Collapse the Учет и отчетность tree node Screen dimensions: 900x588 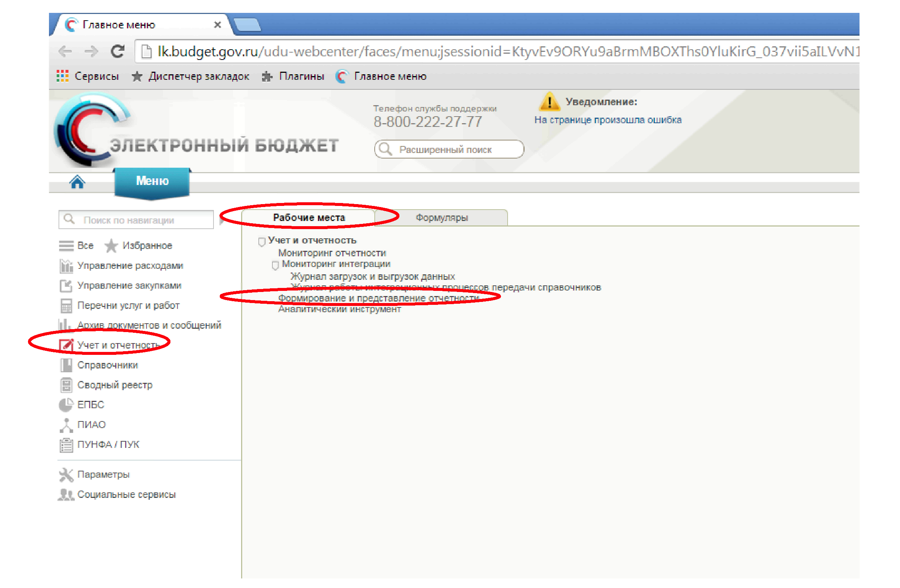tap(262, 242)
